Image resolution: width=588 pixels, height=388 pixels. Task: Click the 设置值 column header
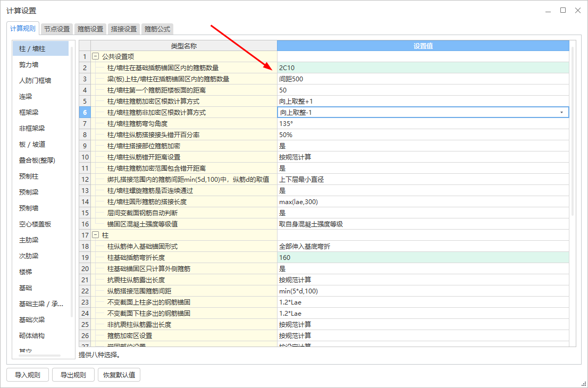pyautogui.click(x=423, y=46)
